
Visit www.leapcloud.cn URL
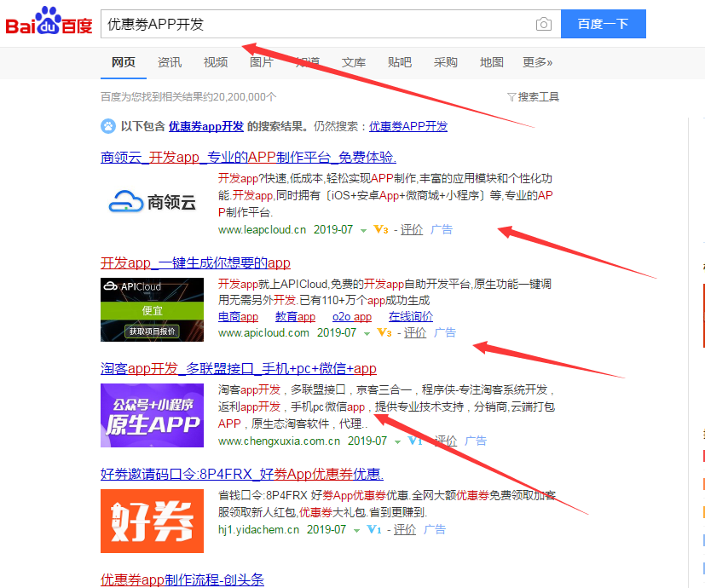pos(262,230)
